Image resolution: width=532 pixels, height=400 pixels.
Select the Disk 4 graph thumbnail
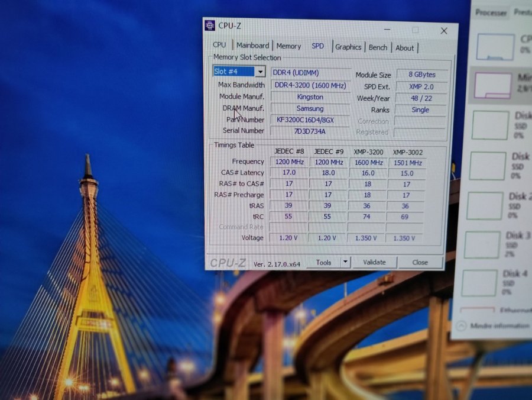(x=481, y=283)
